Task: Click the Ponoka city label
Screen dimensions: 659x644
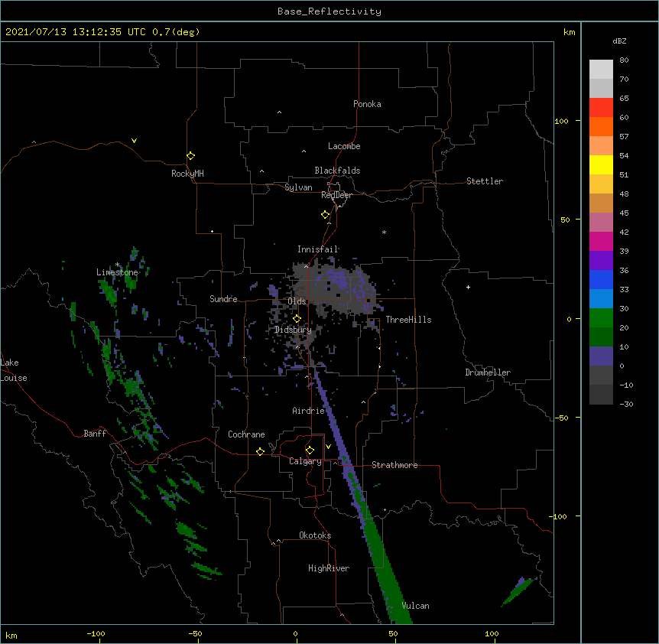Action: pyautogui.click(x=367, y=104)
